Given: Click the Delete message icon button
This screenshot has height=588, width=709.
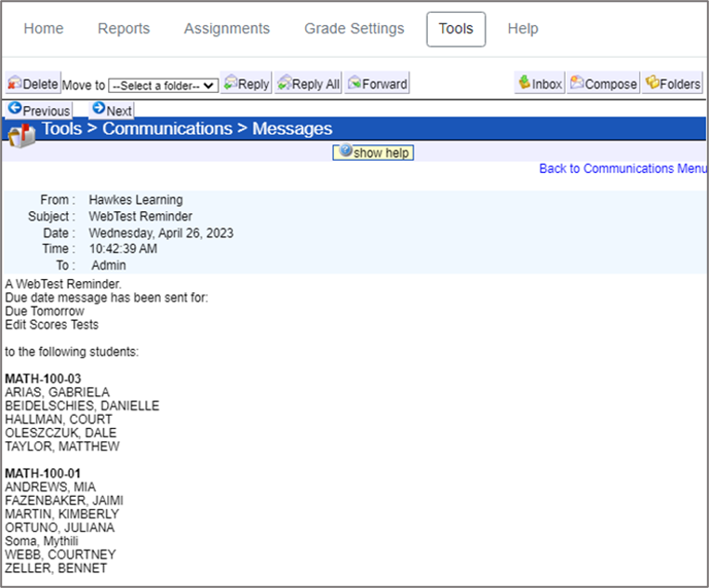Looking at the screenshot, I should pyautogui.click(x=33, y=84).
